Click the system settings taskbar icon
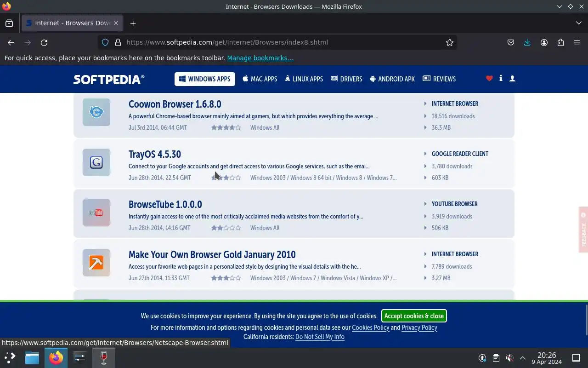The height and width of the screenshot is (368, 588). pyautogui.click(x=80, y=358)
